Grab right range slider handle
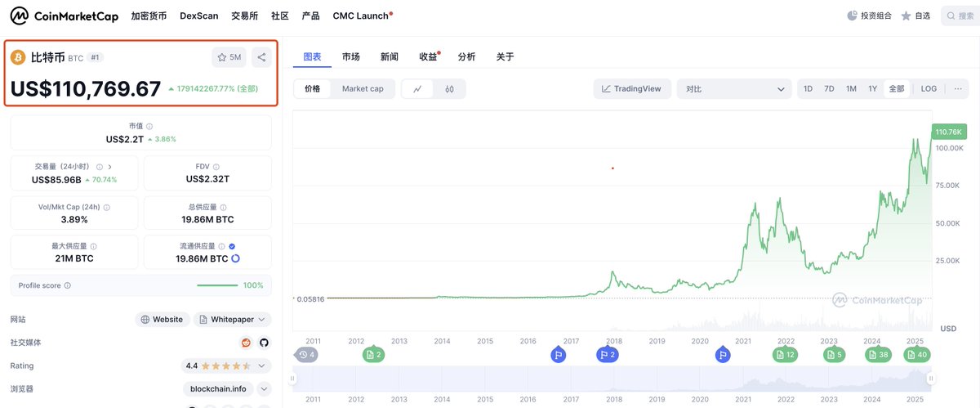This screenshot has height=408, width=980. point(930,379)
